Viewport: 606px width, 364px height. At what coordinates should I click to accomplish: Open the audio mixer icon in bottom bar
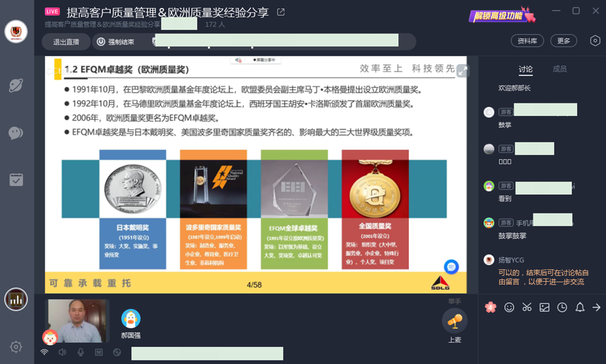click(99, 352)
